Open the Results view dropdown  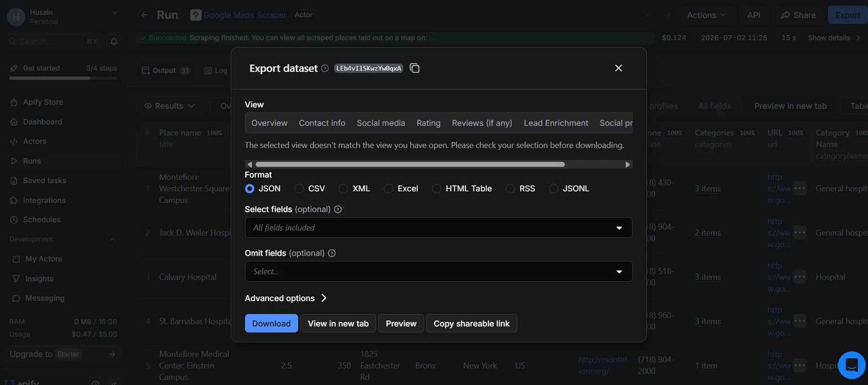coord(170,106)
